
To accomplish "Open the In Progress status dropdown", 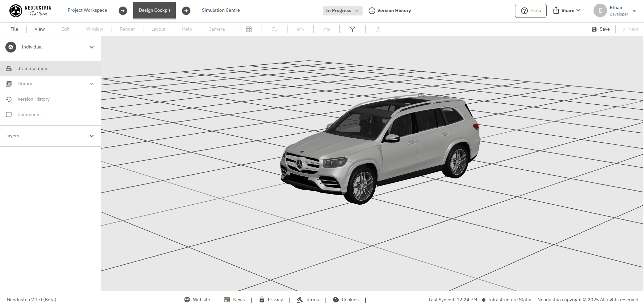I will click(x=342, y=10).
